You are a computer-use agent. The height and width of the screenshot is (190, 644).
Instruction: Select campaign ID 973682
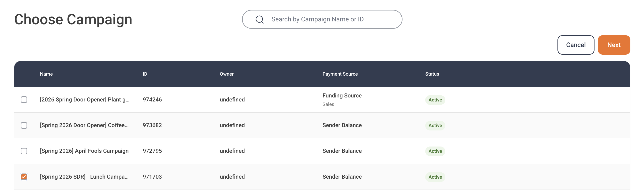152,125
